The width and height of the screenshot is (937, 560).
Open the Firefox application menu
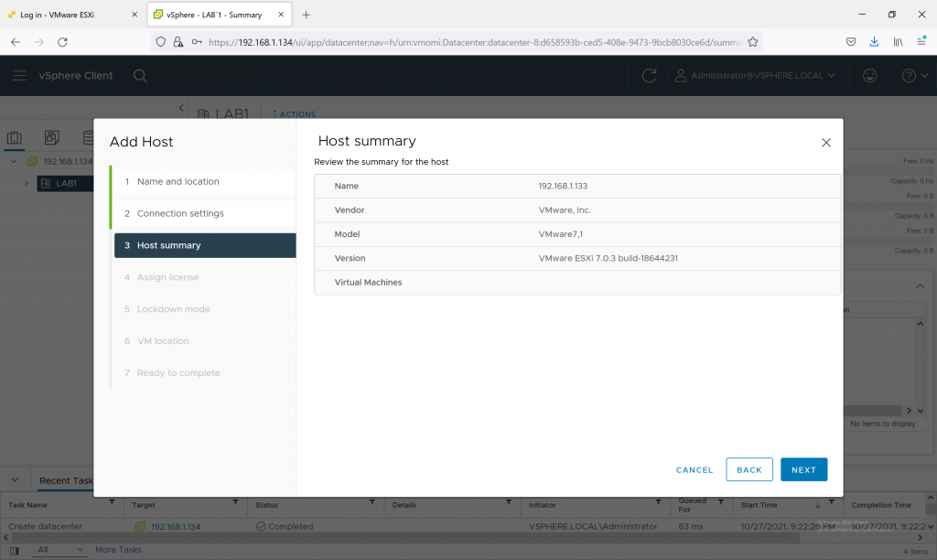click(921, 41)
